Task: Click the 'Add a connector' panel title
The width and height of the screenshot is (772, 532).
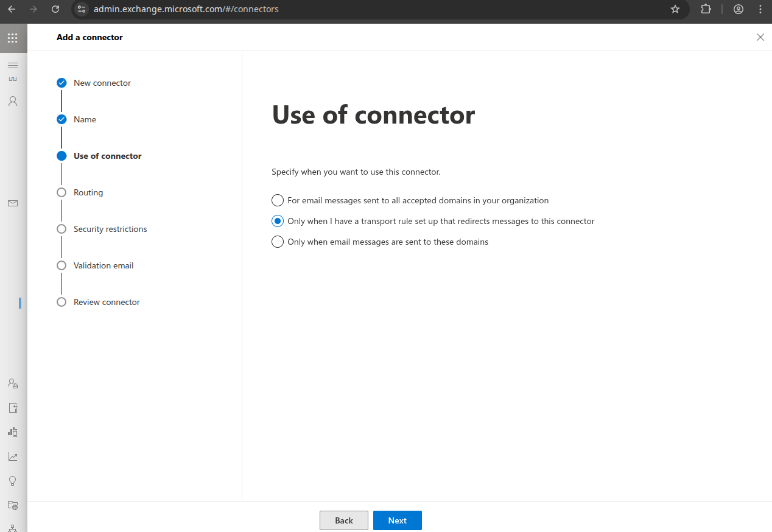Action: pyautogui.click(x=89, y=37)
